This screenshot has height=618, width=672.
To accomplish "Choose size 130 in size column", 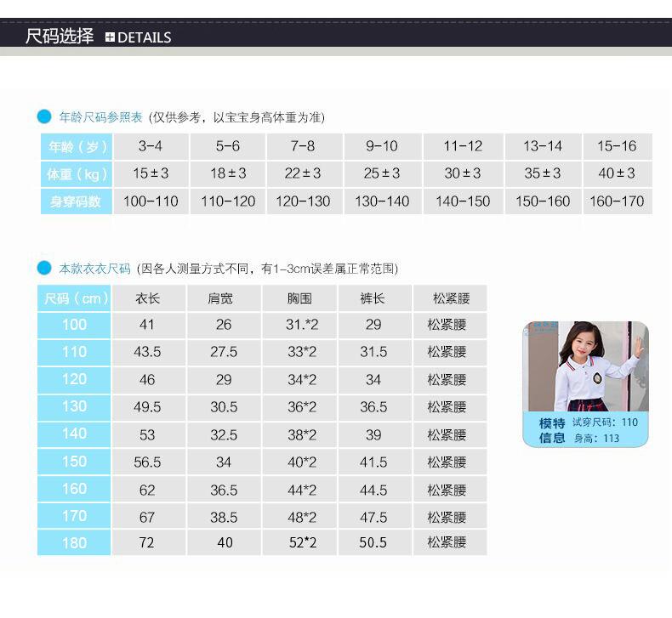I will (x=75, y=406).
